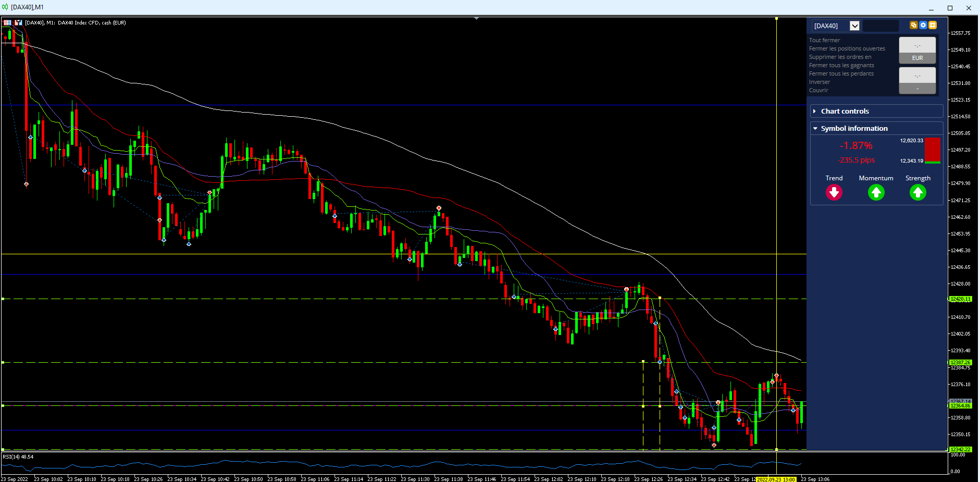Click Fermer tous les perdants
This screenshot has height=482, width=980.
pyautogui.click(x=841, y=73)
